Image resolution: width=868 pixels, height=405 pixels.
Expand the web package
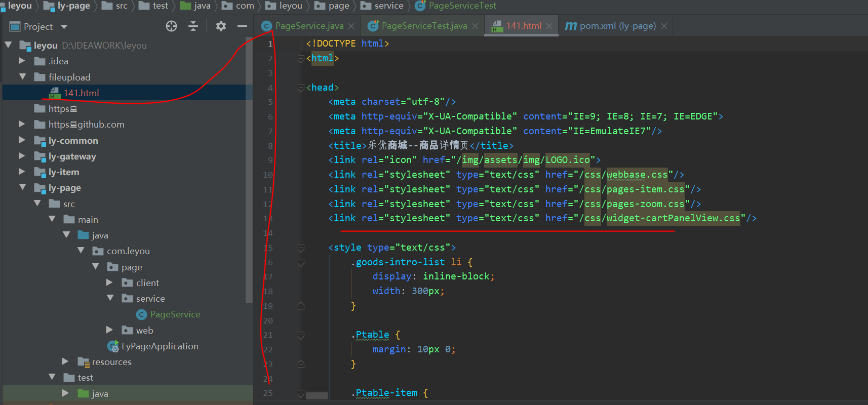click(109, 330)
